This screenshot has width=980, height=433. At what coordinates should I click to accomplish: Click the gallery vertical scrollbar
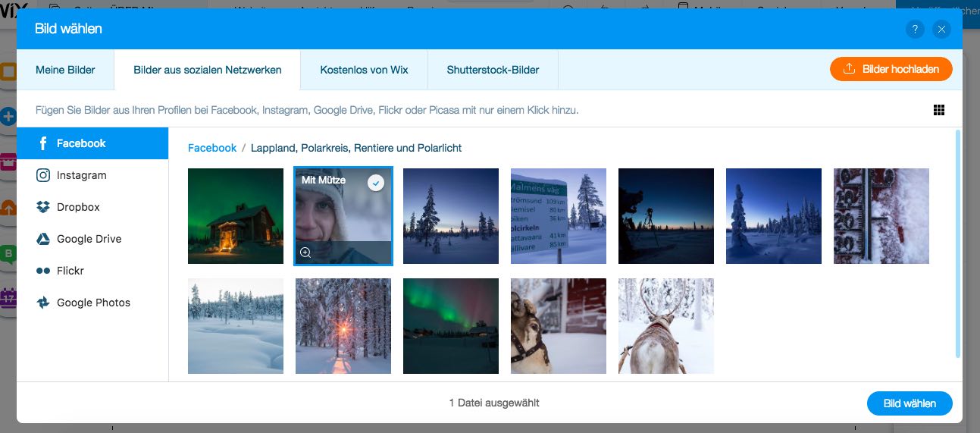click(958, 243)
